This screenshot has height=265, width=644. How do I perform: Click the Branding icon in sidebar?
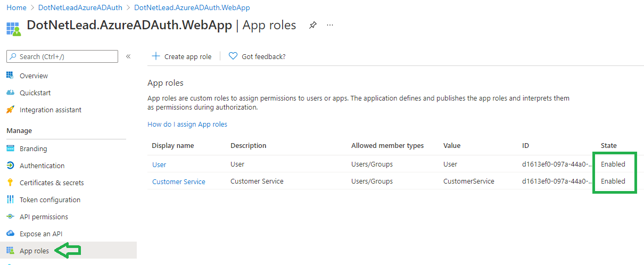[x=10, y=148]
